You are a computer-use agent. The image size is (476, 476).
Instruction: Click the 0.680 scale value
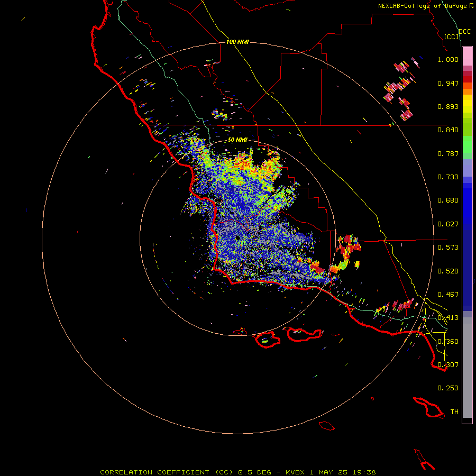coord(448,200)
